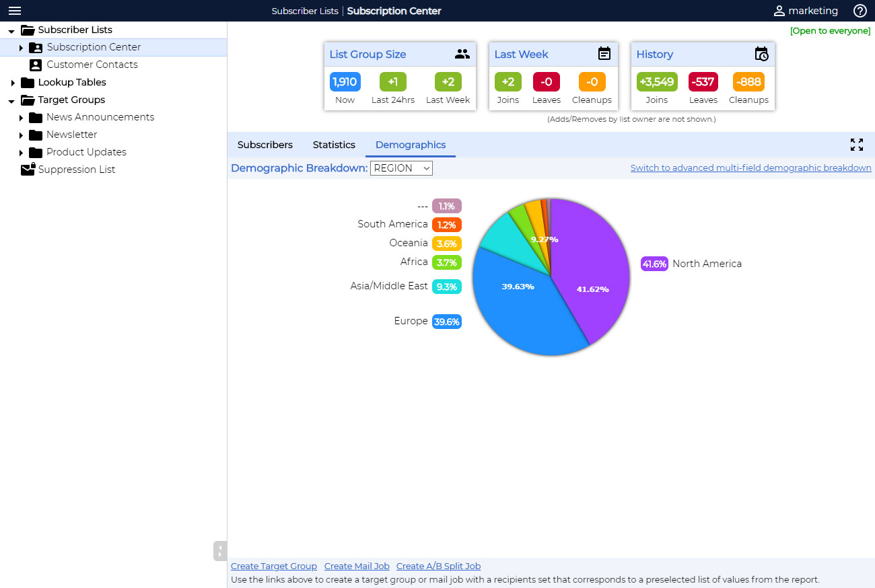Click the Product Updates folder icon
The width and height of the screenshot is (875, 588).
click(x=36, y=153)
